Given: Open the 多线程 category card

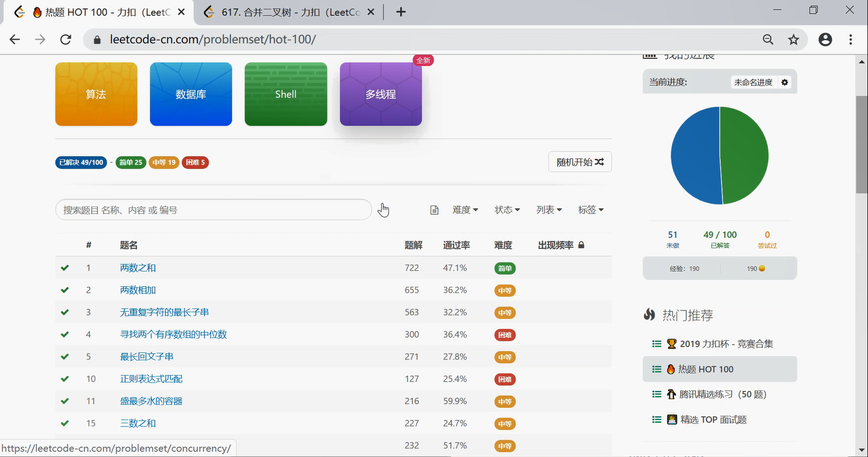Looking at the screenshot, I should pos(381,94).
